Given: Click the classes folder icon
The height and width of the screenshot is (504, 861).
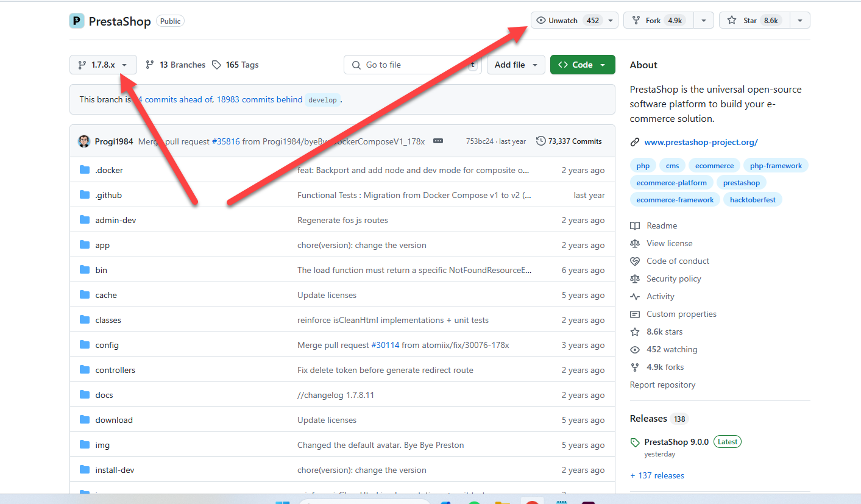Looking at the screenshot, I should [x=85, y=320].
